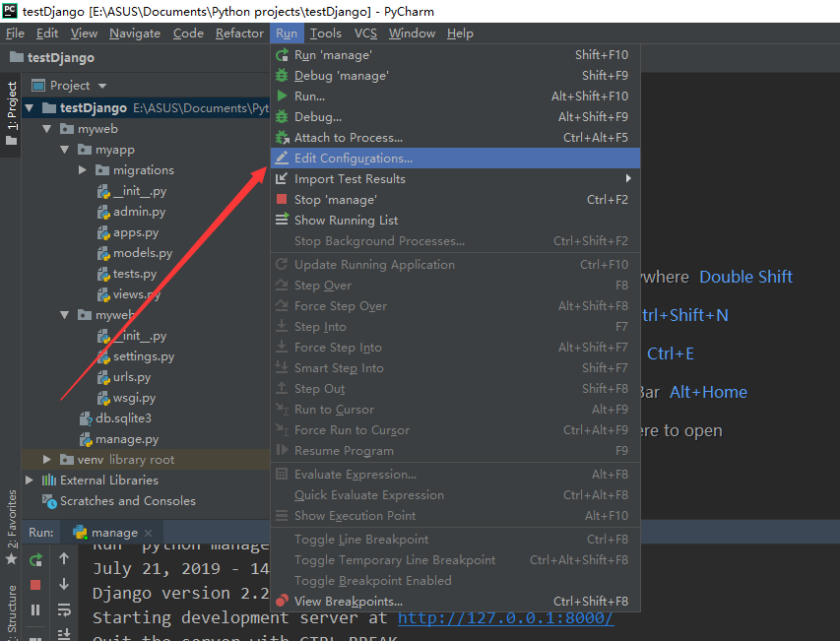This screenshot has height=641, width=840.
Task: Click the green Rerun icon in Run panel
Action: tap(35, 560)
